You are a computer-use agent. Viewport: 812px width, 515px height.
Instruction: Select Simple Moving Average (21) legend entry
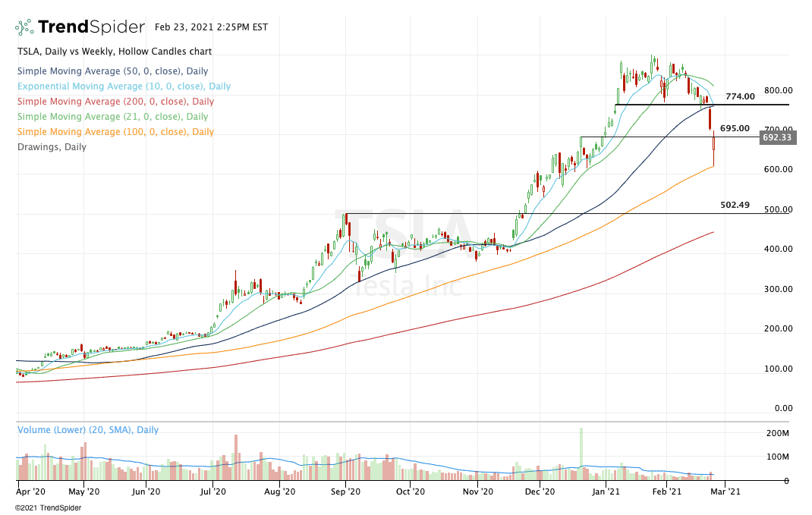click(x=113, y=117)
